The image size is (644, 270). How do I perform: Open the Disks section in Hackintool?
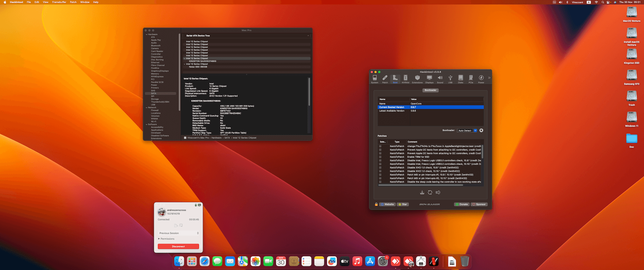click(x=461, y=79)
